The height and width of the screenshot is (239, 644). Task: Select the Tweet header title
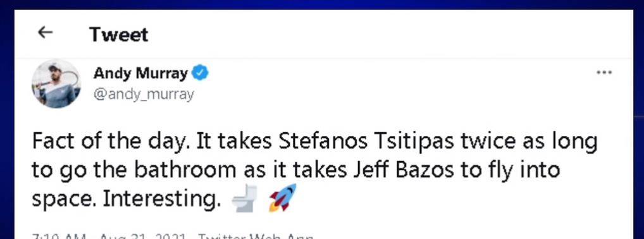(119, 34)
